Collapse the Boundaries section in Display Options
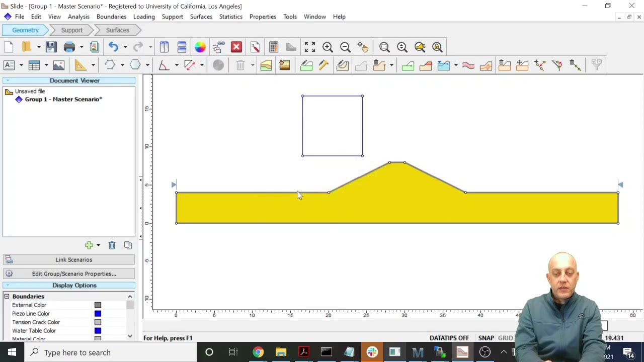 coord(7,297)
